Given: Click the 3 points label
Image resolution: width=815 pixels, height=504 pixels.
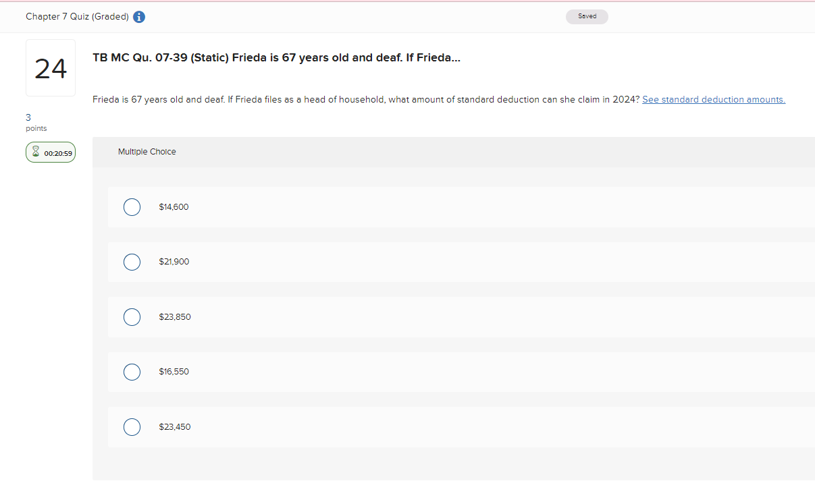Looking at the screenshot, I should click(36, 122).
